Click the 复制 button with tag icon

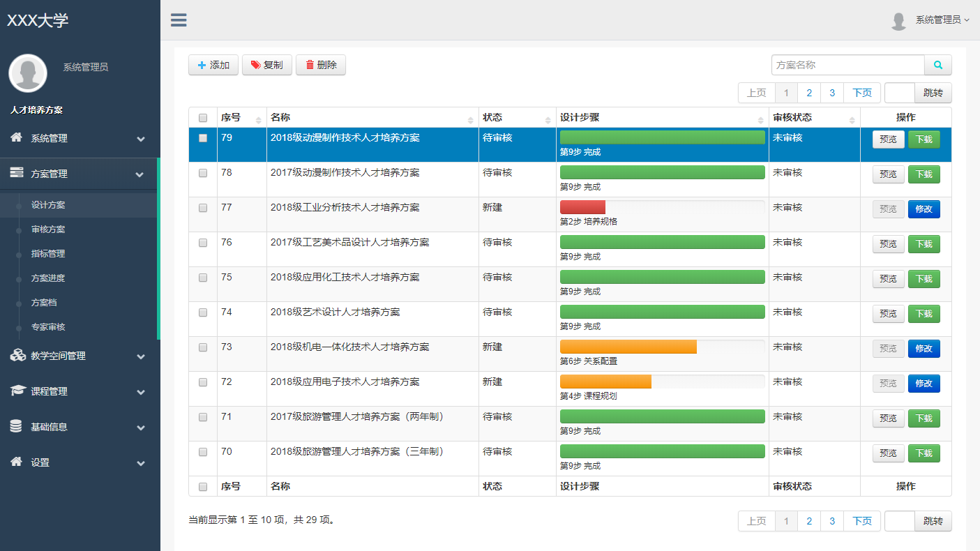pyautogui.click(x=267, y=65)
